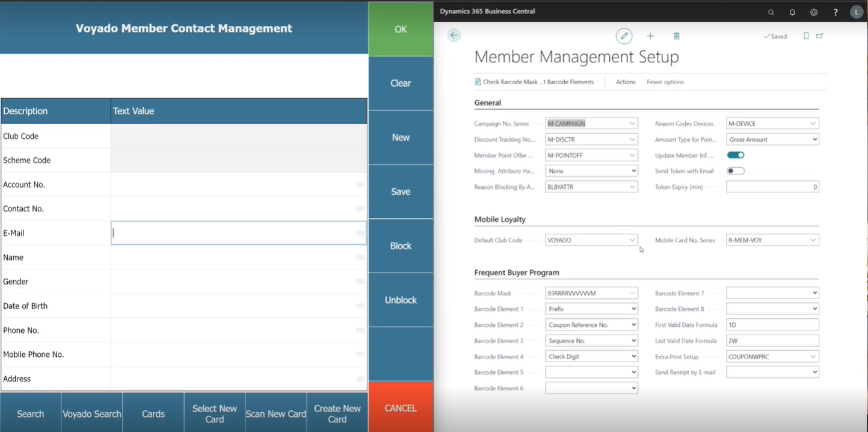
Task: Click the trash delete icon
Action: (x=676, y=36)
